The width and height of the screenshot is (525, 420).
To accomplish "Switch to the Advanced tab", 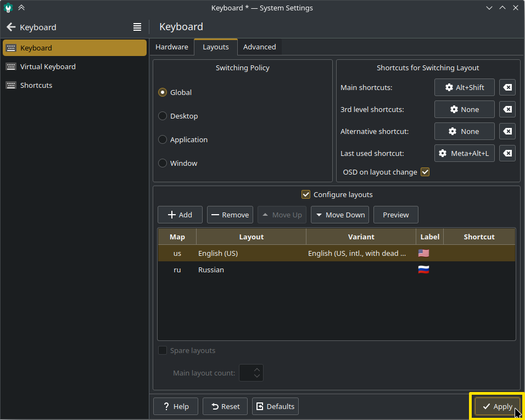I will [x=259, y=47].
